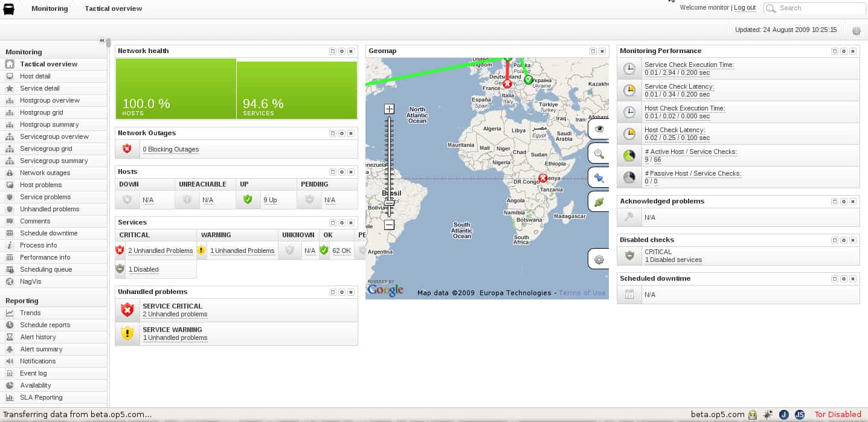Click the Schedule downtime sidebar icon

(10, 233)
